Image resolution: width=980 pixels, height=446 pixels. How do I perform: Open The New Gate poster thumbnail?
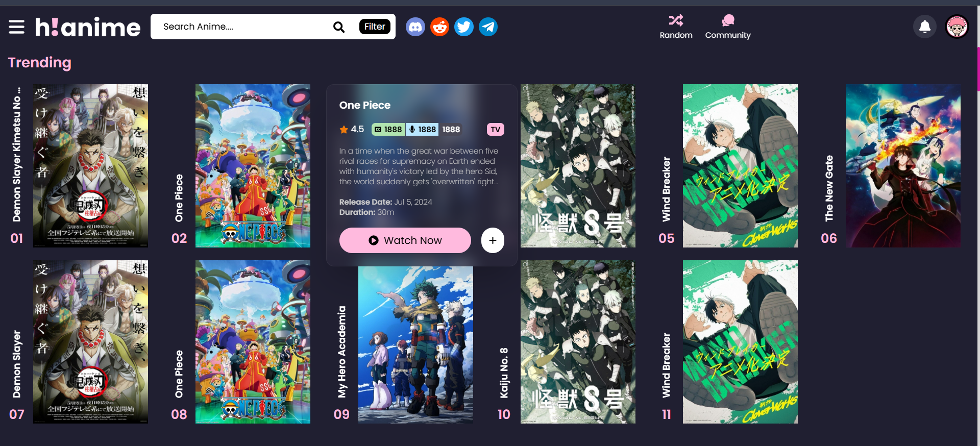[902, 166]
